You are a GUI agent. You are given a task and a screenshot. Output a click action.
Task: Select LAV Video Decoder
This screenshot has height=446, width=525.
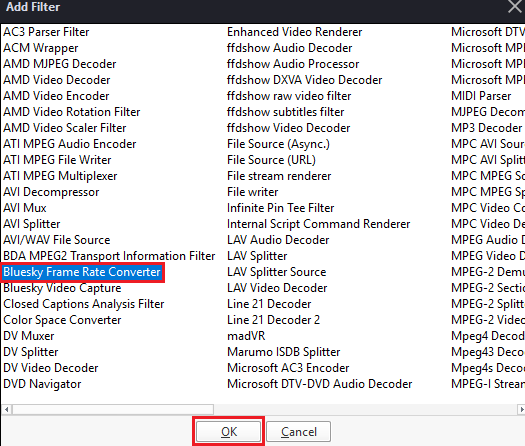(x=277, y=288)
